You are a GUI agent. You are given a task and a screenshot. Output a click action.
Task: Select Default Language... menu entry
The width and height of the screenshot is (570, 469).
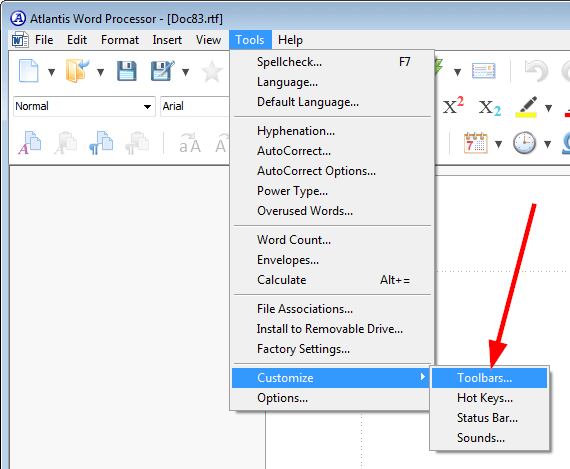coord(332,102)
